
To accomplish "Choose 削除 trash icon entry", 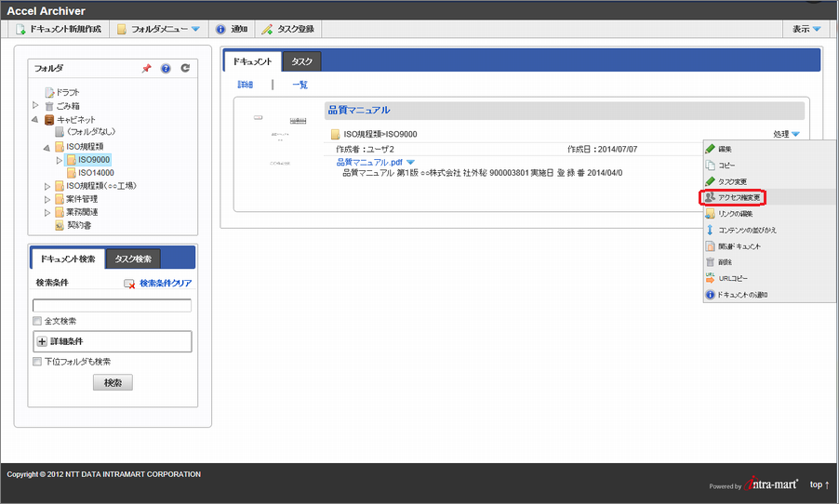I will pyautogui.click(x=710, y=262).
